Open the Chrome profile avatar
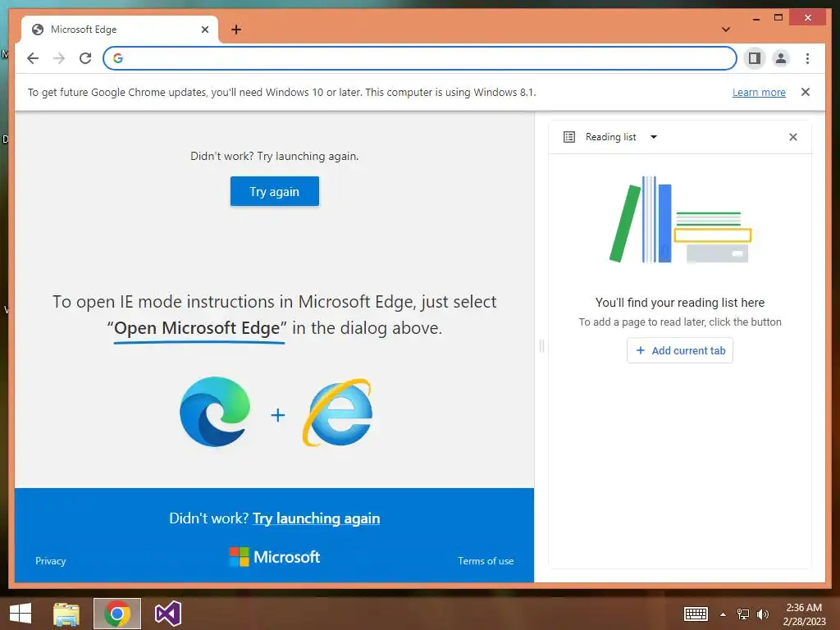 tap(781, 58)
